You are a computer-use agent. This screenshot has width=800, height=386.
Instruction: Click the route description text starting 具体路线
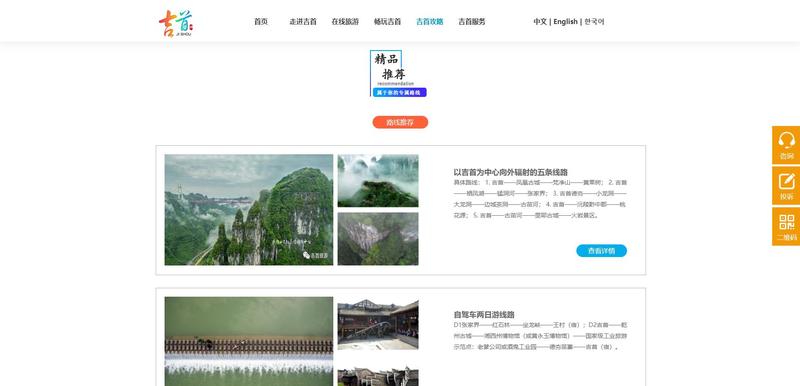coord(540,199)
